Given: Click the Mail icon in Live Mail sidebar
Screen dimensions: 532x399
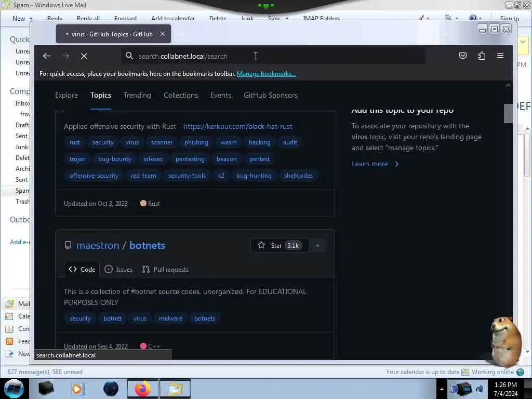Looking at the screenshot, I should (9, 303).
